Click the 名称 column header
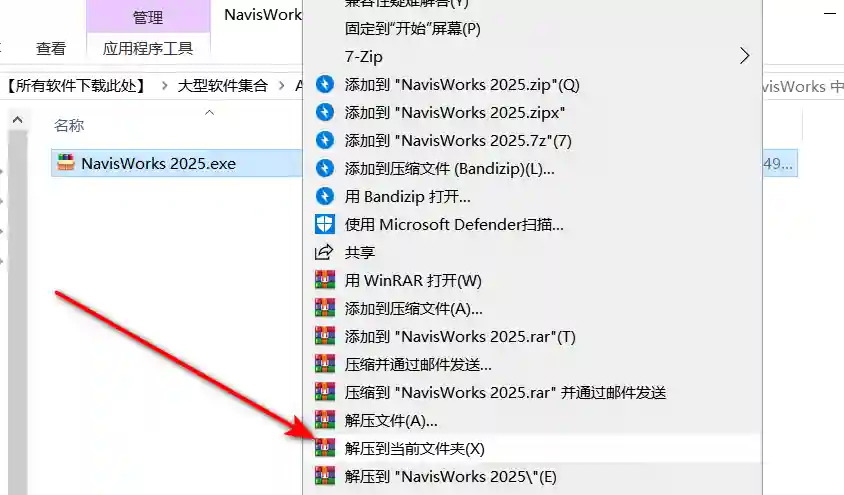This screenshot has height=495, width=844. click(x=69, y=125)
